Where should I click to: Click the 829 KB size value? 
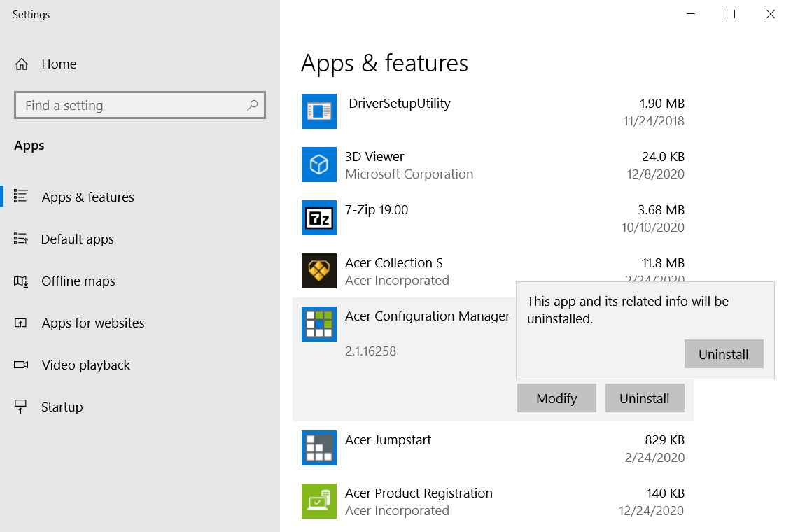pyautogui.click(x=664, y=440)
